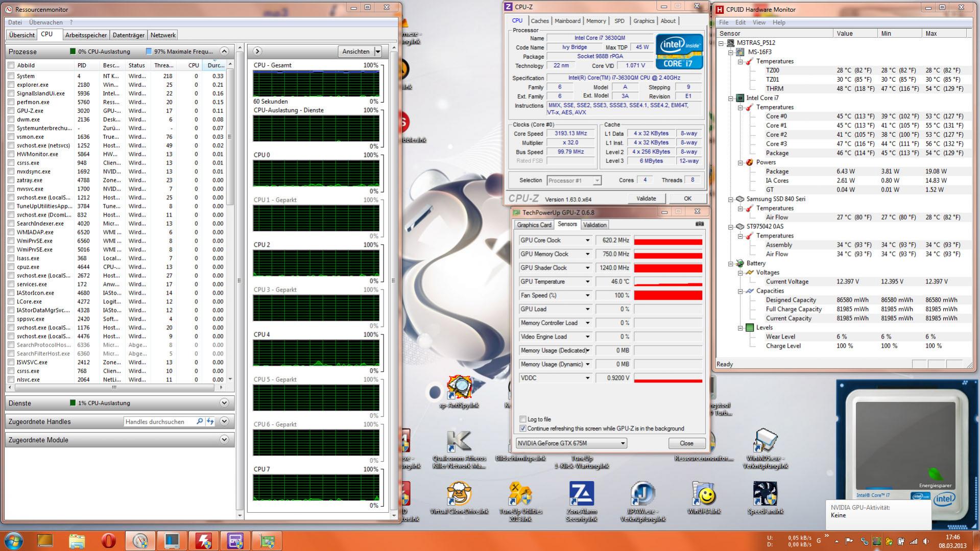Click the process list vertical scrollbar

pos(230,136)
